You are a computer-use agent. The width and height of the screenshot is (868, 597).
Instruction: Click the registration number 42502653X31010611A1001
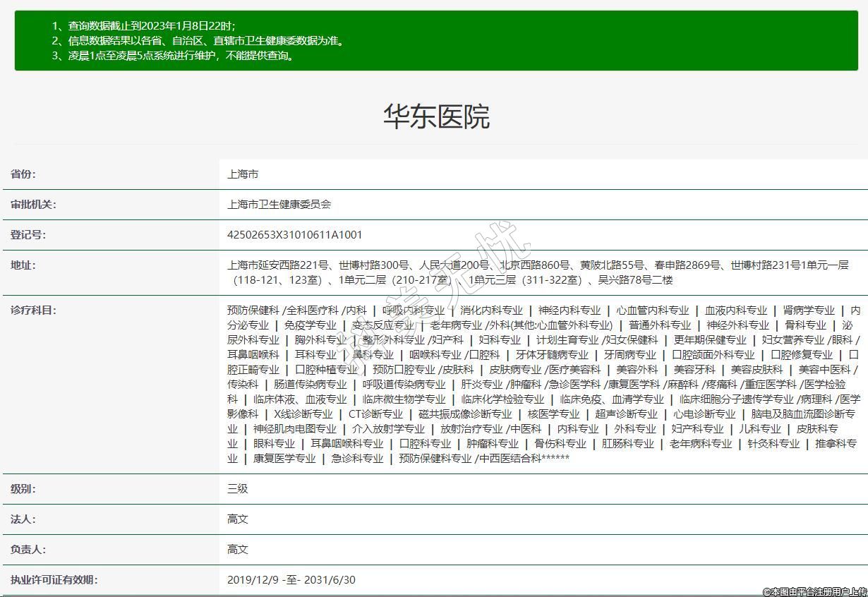pos(294,235)
